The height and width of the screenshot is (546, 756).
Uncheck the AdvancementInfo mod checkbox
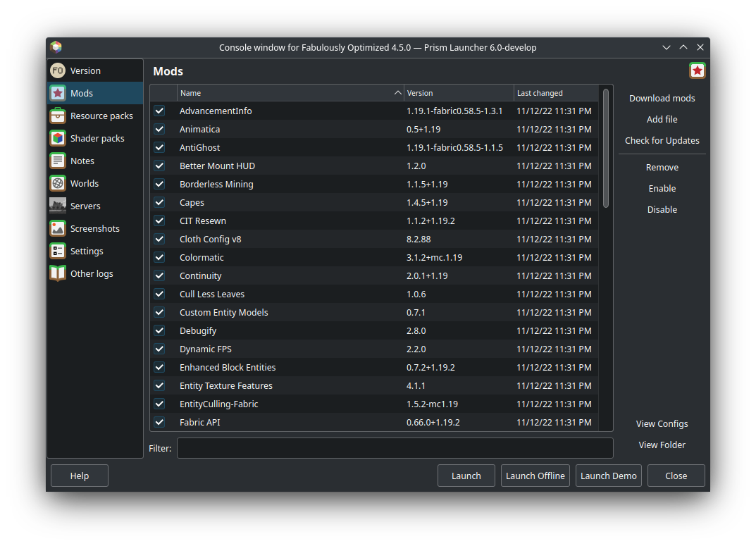click(x=160, y=111)
